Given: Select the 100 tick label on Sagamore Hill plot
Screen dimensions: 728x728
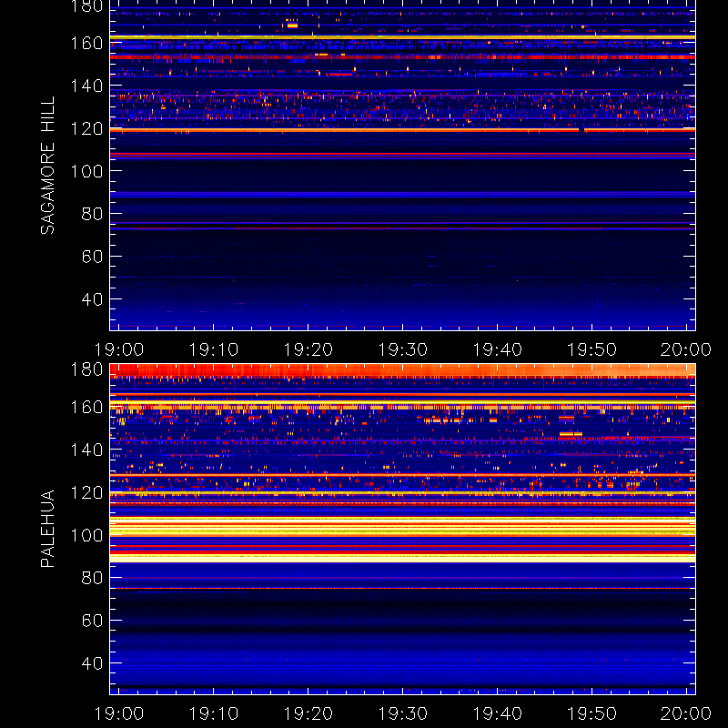Looking at the screenshot, I should tap(86, 171).
